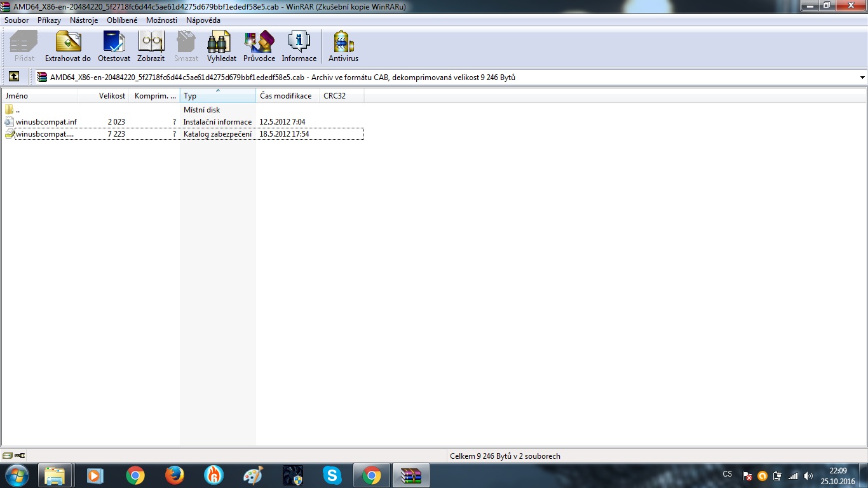The image size is (868, 488).
Task: Click the orange flame app in taskbar
Action: click(x=214, y=475)
